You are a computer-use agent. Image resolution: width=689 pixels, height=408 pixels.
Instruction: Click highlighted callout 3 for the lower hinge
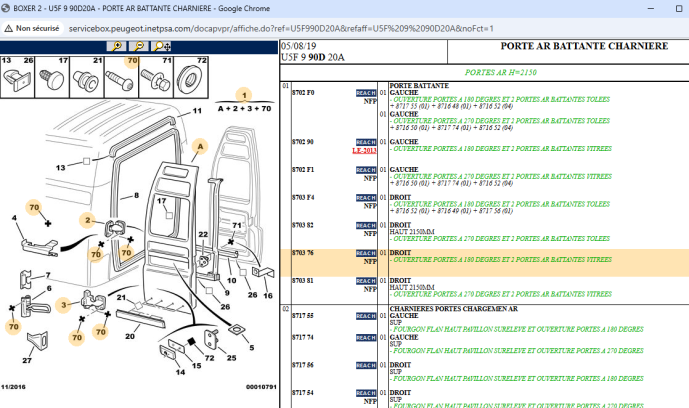64,305
